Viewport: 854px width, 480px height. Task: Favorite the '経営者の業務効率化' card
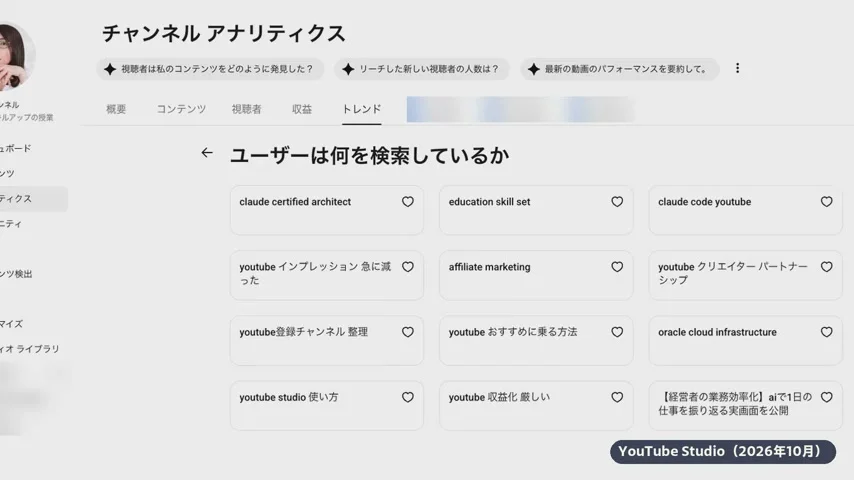826,398
